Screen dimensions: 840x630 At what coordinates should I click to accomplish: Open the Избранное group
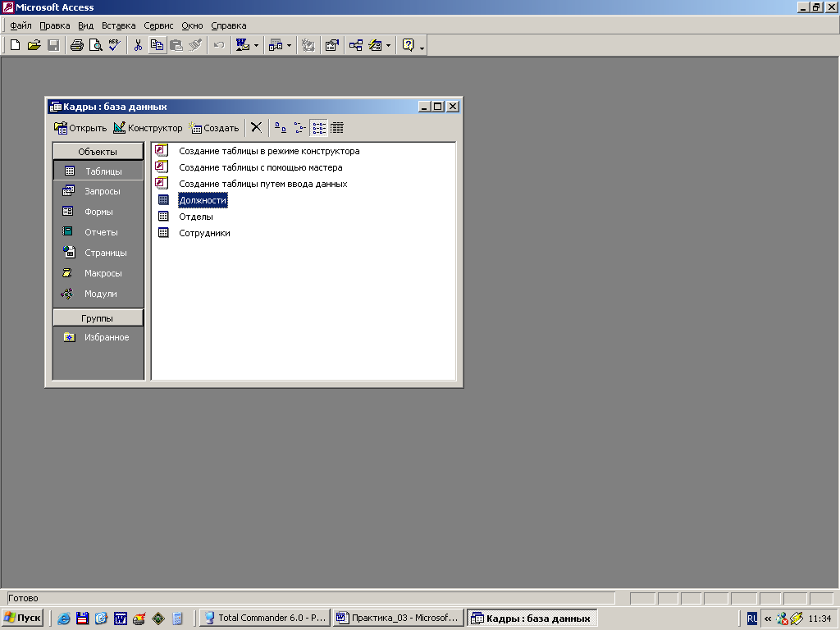click(98, 337)
